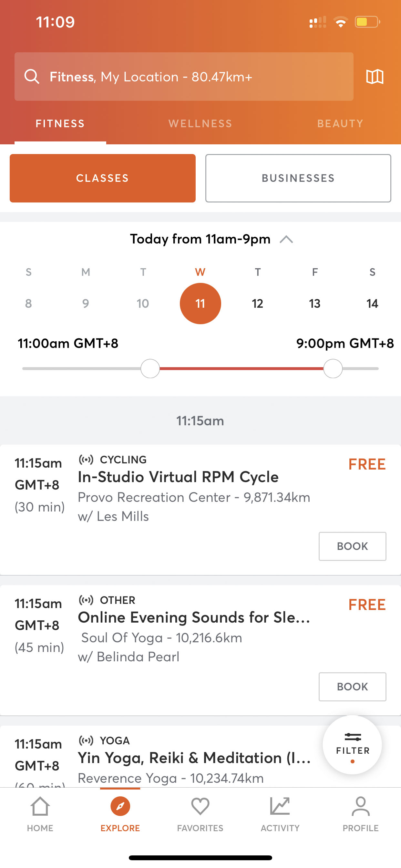401x868 pixels.
Task: Switch to the Wellness tab
Action: [x=200, y=124]
